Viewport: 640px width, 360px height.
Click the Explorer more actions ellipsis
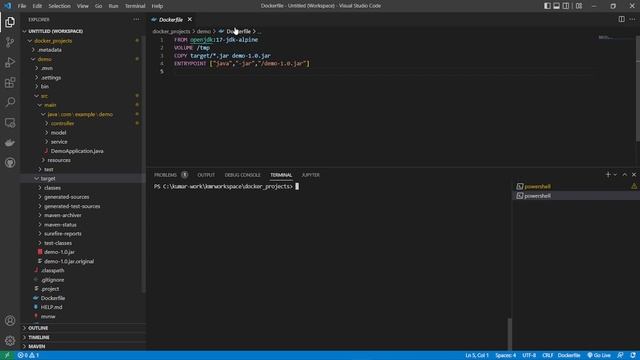pos(136,19)
